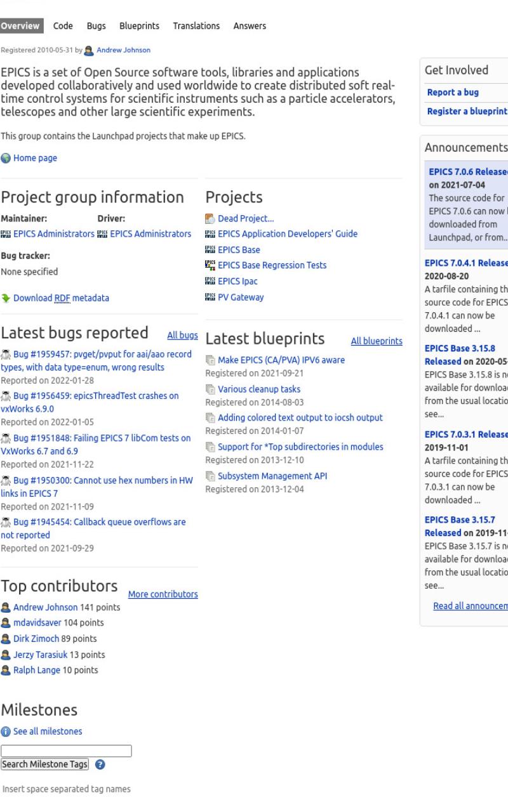Click the Maintainer EPICS Administrators team icon
This screenshot has height=812, width=508.
click(x=5, y=234)
